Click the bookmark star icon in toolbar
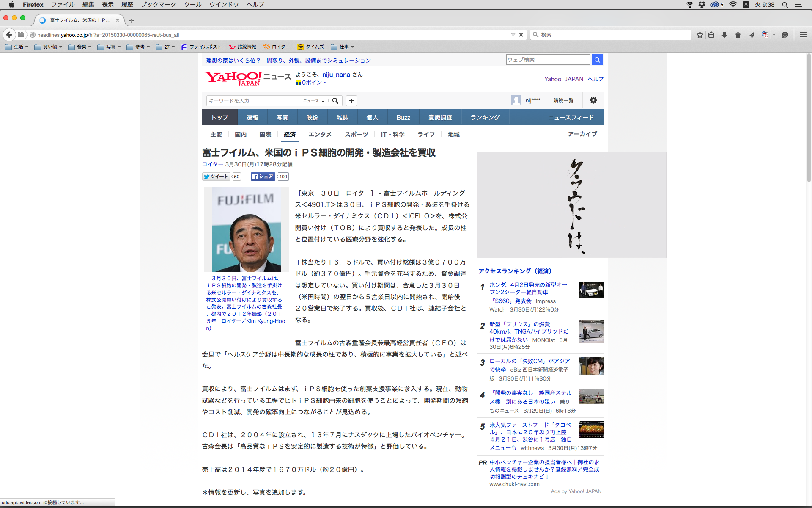Screen dimensions: 812x508 (700, 35)
